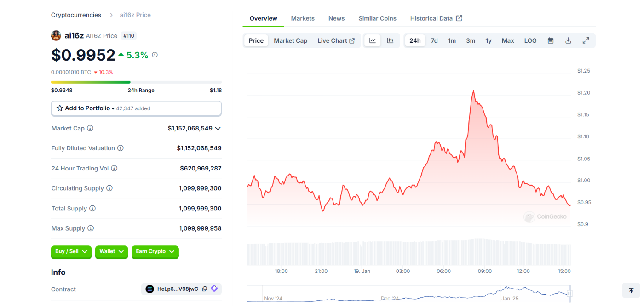Screen dimensions: 644x306
Task: Download chart data using the download icon
Action: tap(568, 40)
